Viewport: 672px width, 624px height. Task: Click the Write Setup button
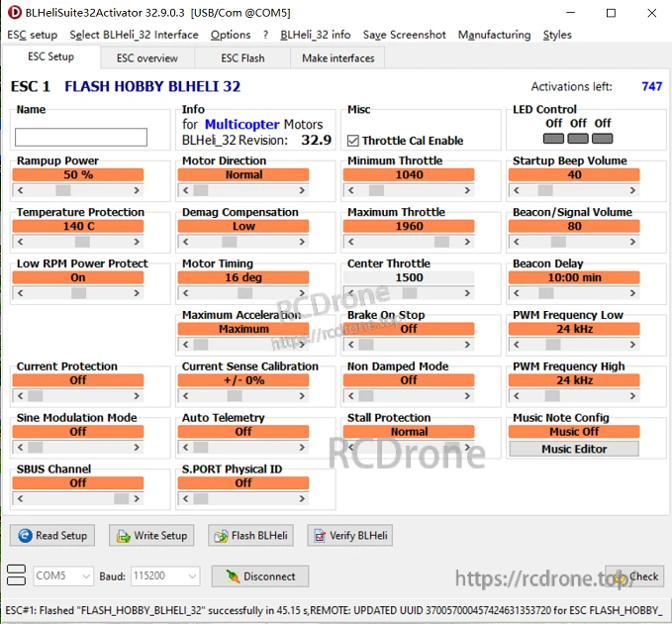pyautogui.click(x=151, y=535)
